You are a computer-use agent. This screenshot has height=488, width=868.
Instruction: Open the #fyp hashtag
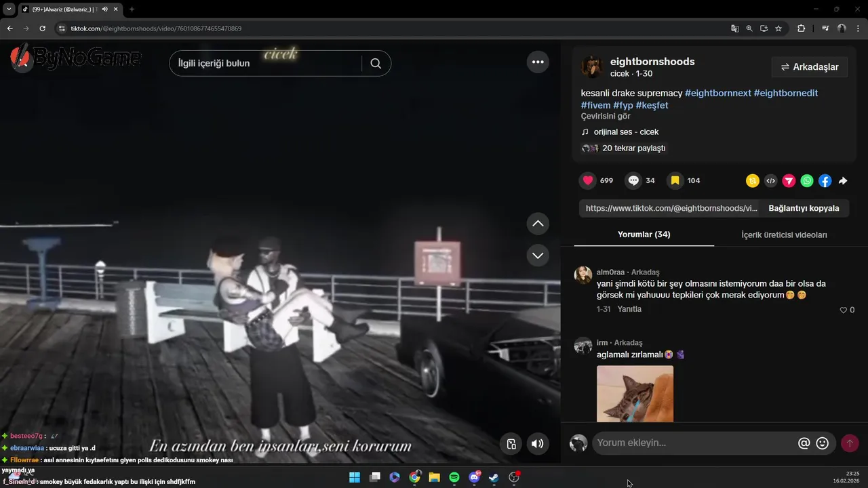tap(623, 105)
